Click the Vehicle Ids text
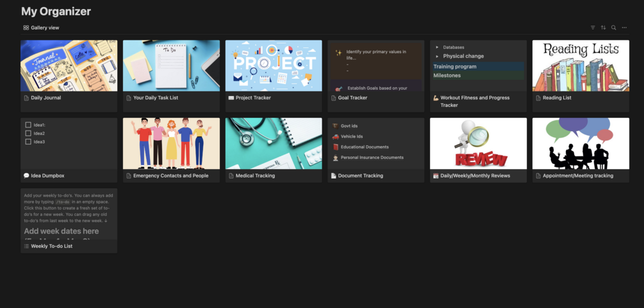The image size is (644, 308). click(352, 136)
